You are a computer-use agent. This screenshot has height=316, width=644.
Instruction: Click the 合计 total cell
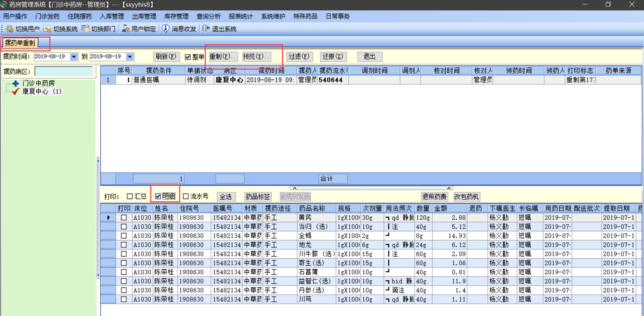(333, 179)
